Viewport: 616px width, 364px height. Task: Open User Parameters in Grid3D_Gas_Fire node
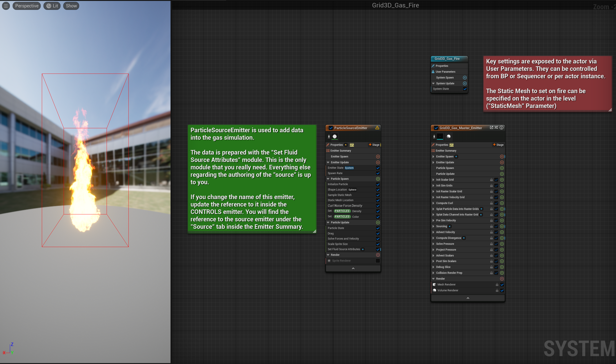coord(445,72)
